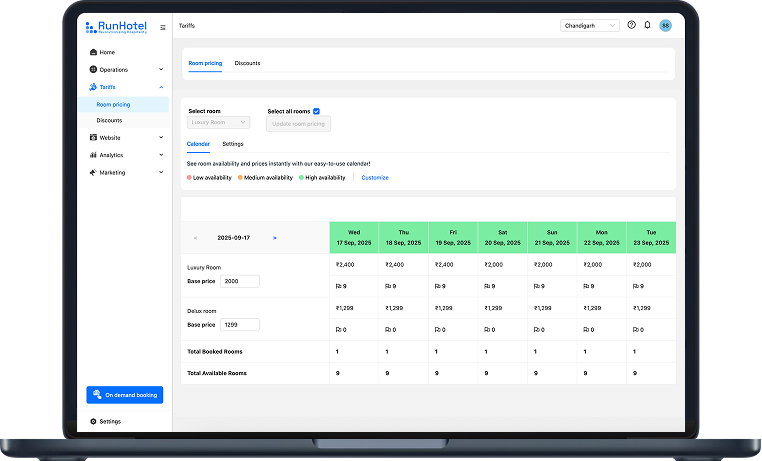Screen dimensions: 762x461
Task: Click the Analytics chart icon
Action: [93, 155]
